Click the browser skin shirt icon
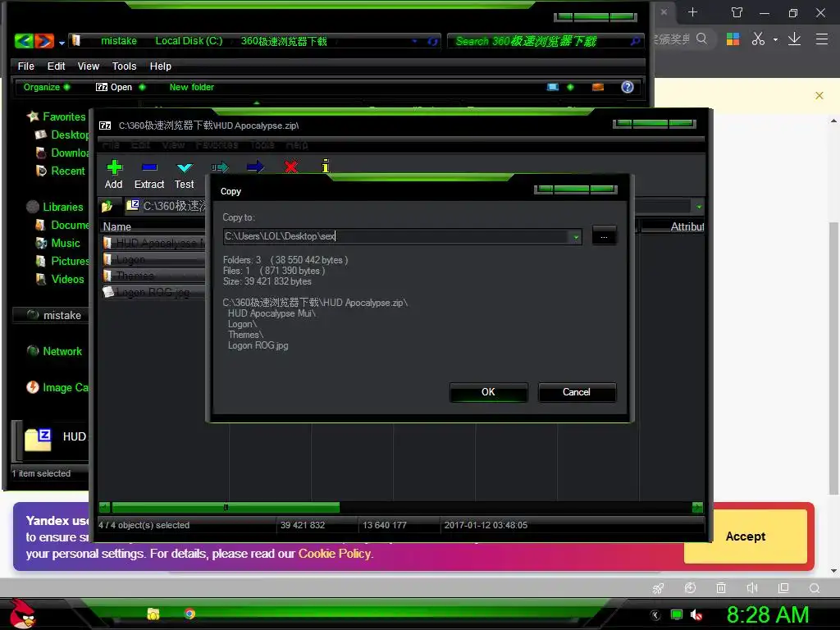Viewport: 840px width, 630px height. [737, 12]
